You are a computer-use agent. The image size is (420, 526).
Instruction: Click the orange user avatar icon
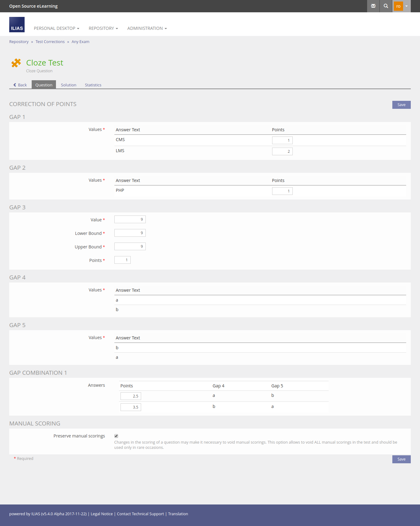click(398, 6)
